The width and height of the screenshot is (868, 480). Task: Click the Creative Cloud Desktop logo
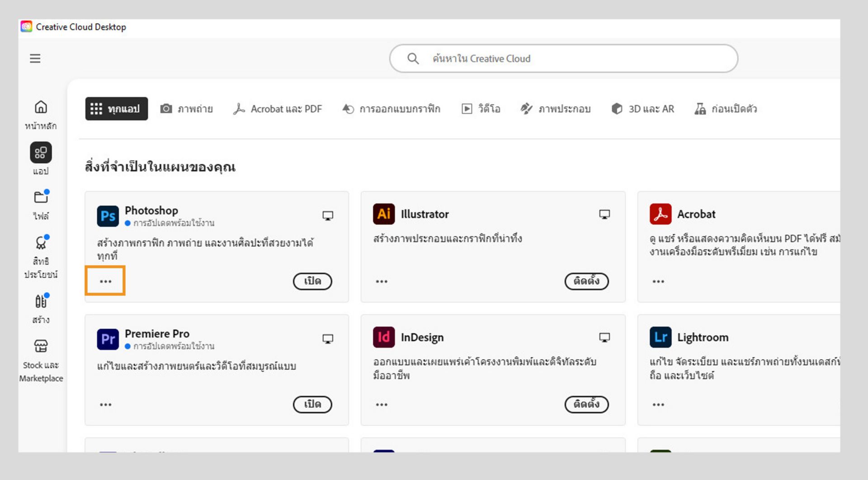coord(27,27)
